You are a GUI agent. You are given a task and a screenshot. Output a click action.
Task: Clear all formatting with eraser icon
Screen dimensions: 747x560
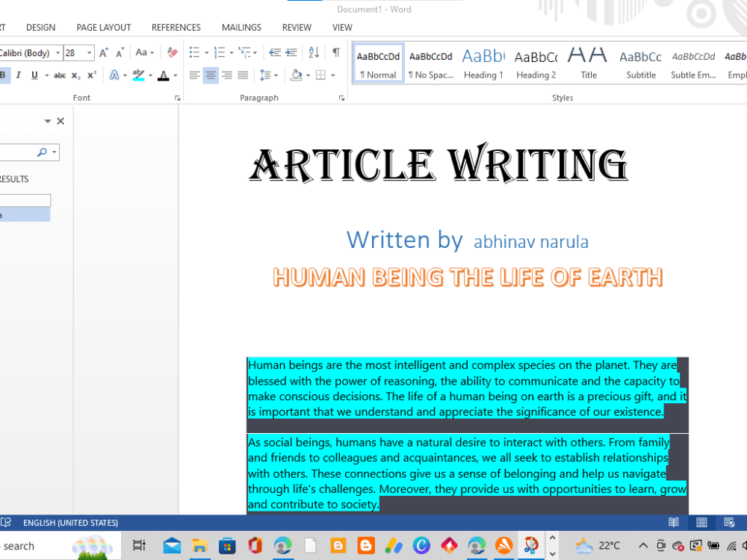click(x=172, y=52)
